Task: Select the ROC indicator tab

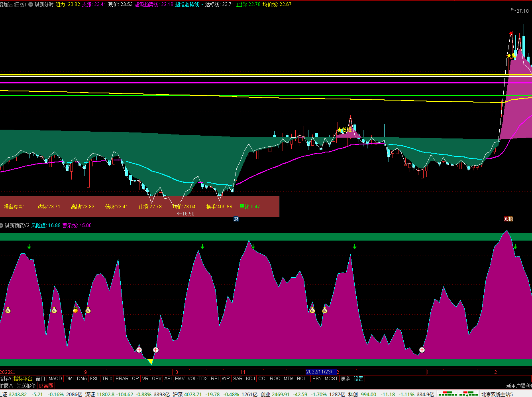Action: point(275,379)
